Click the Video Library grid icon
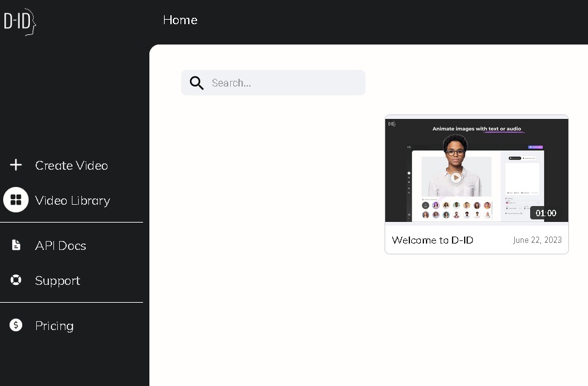 click(16, 200)
